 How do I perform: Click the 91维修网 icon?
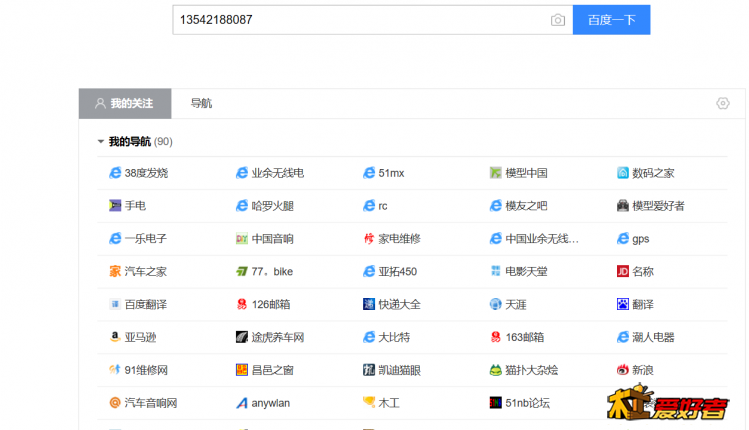[x=115, y=370]
